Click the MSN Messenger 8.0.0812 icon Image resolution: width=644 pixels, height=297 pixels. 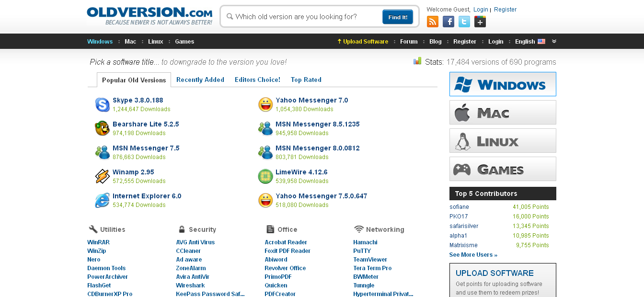(265, 152)
